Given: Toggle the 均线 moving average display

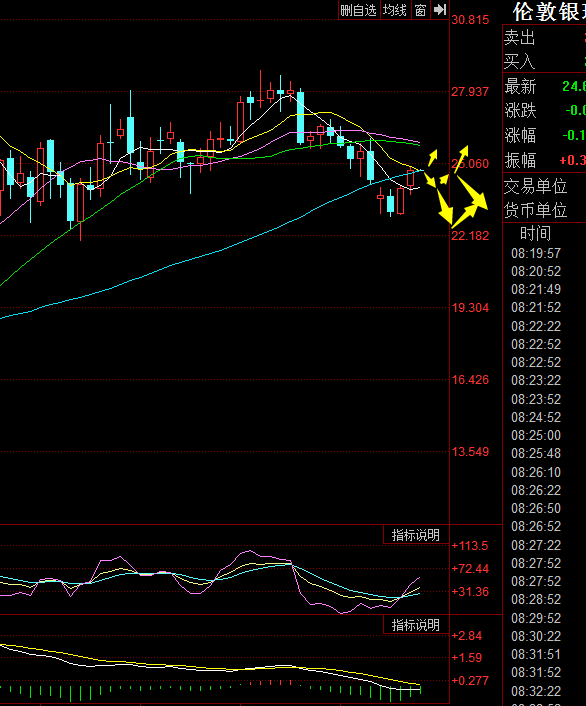Looking at the screenshot, I should 395,10.
